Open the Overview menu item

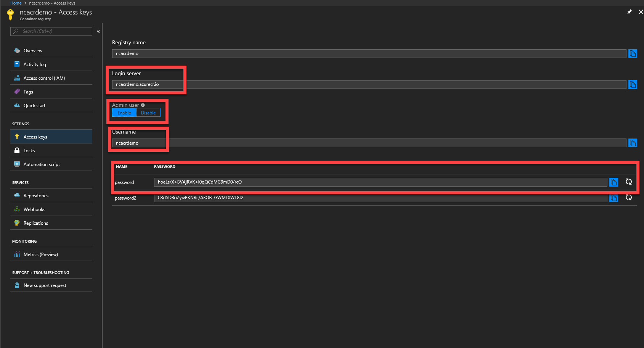tap(51, 50)
